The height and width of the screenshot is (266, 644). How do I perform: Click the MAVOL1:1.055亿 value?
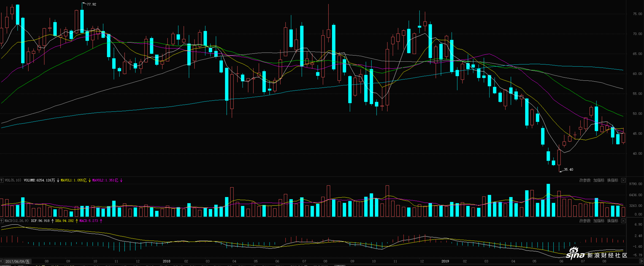click(x=74, y=180)
